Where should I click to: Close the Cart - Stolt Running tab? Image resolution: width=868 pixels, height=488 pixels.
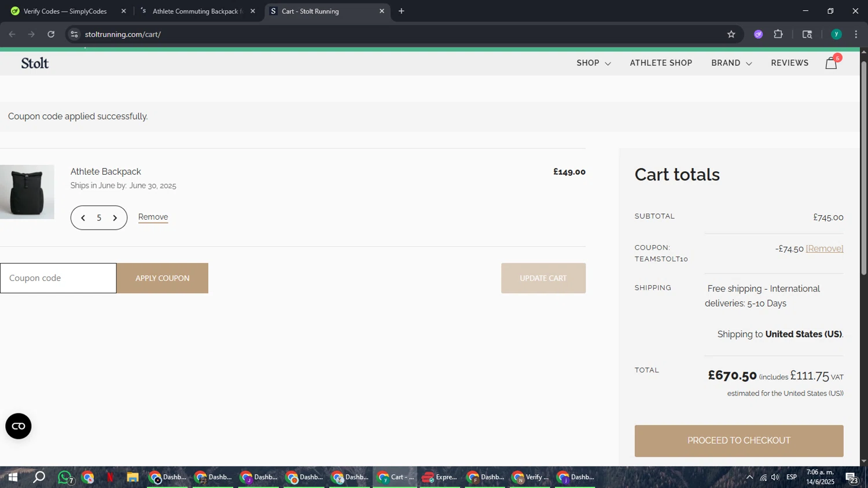[382, 11]
